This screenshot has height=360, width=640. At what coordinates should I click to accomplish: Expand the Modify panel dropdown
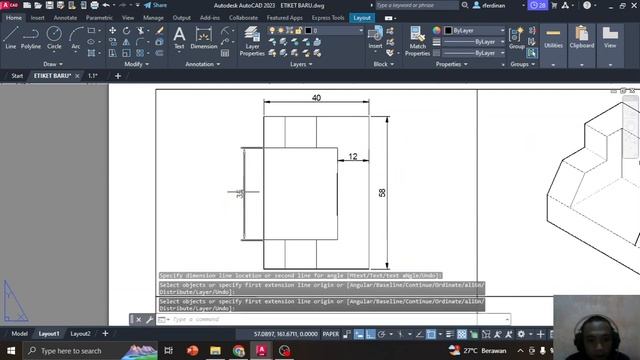coord(136,64)
